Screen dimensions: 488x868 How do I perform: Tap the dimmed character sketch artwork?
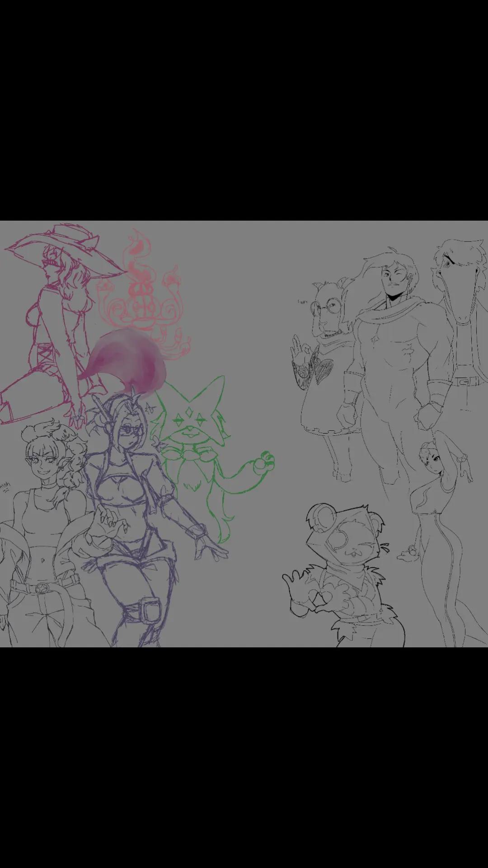(244, 434)
